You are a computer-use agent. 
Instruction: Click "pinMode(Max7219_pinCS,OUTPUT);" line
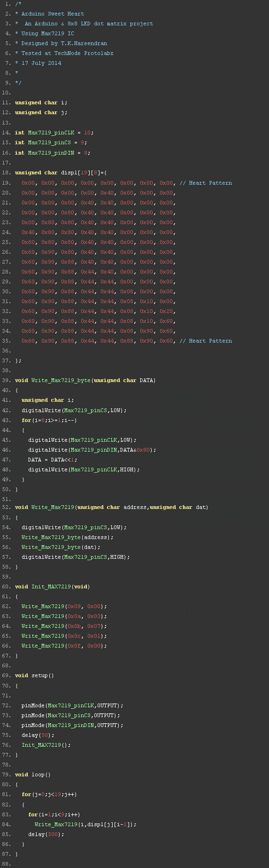click(71, 715)
